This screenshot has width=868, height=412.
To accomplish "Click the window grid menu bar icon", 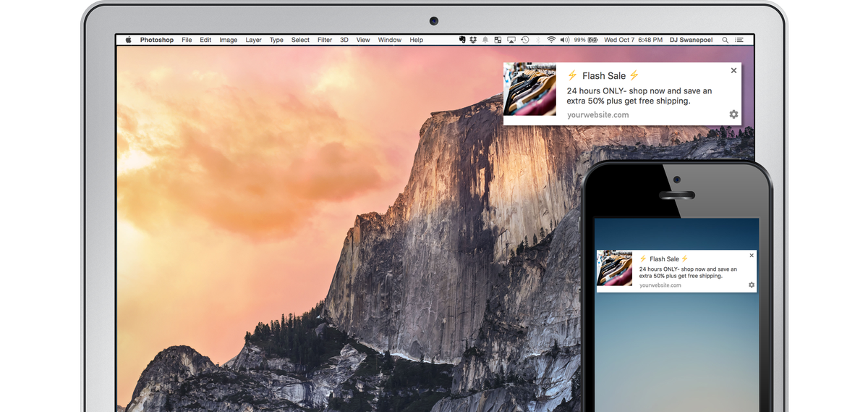I will [x=498, y=40].
